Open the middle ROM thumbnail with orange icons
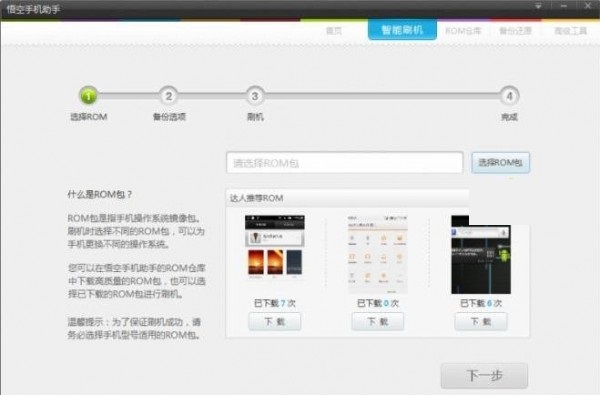This screenshot has width=600, height=395. point(378,254)
